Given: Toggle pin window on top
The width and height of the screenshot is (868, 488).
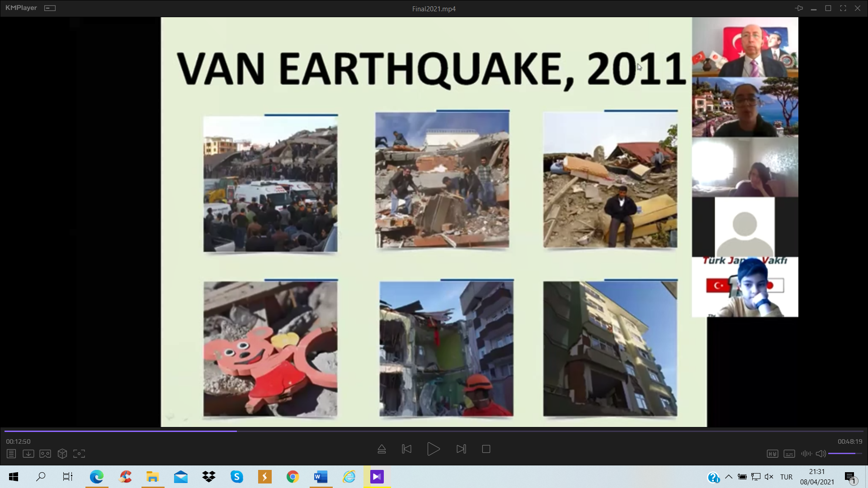Looking at the screenshot, I should tap(799, 8).
